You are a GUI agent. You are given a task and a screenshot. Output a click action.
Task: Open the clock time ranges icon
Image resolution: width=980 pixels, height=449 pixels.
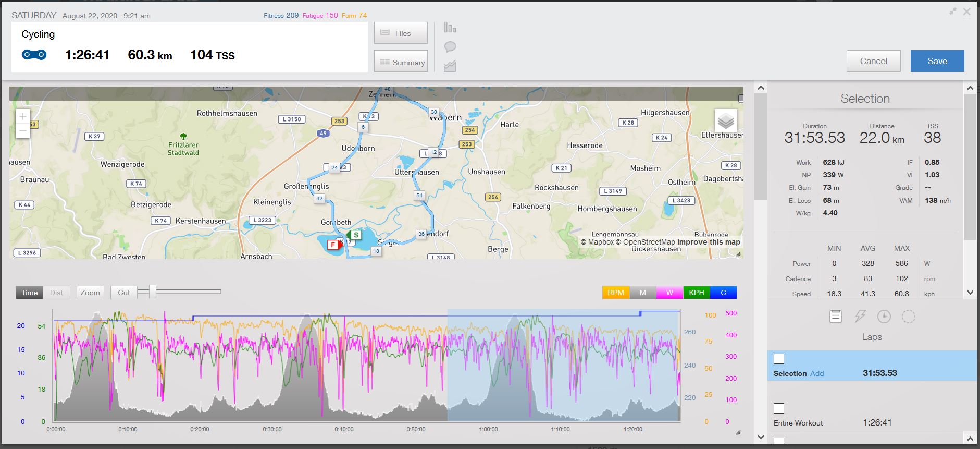coord(884,317)
